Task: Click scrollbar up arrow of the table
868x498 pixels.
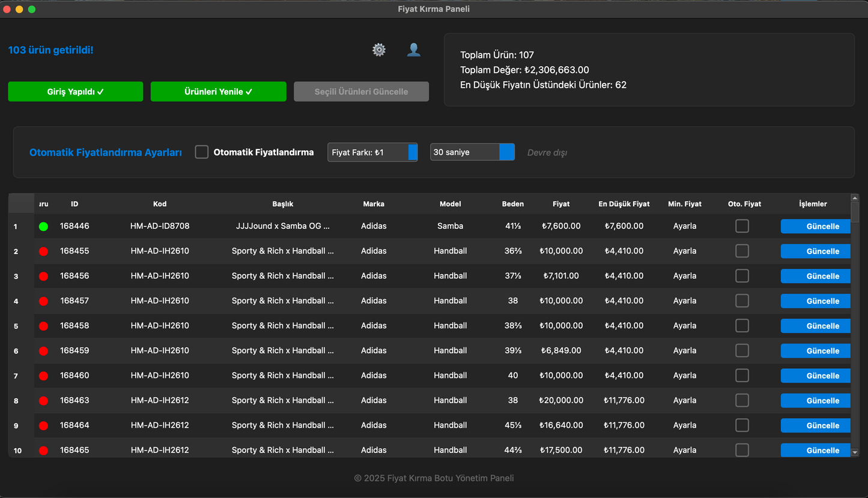Action: click(x=855, y=198)
